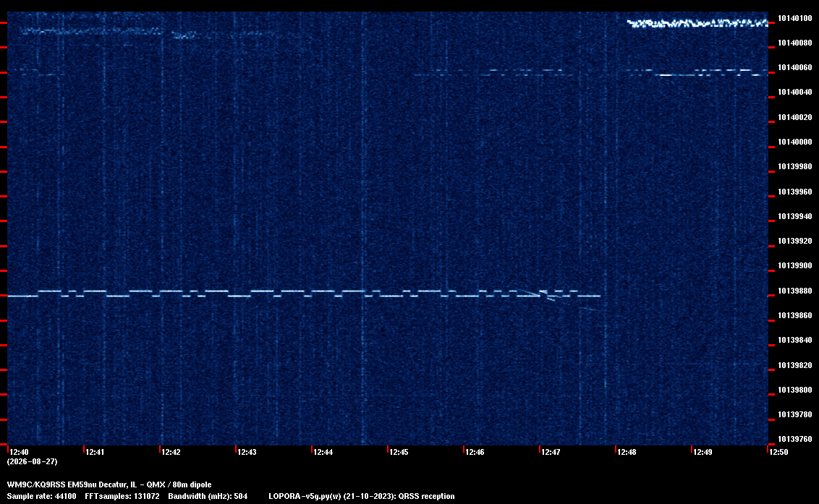Click the 12:45 time axis label
The width and height of the screenshot is (819, 504).
point(399,452)
